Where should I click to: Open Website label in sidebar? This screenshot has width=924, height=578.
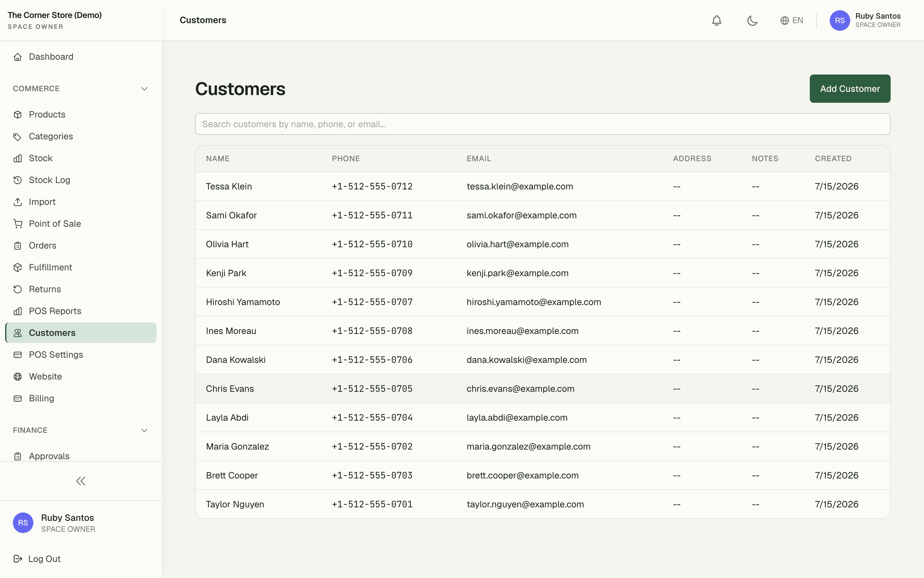45,376
